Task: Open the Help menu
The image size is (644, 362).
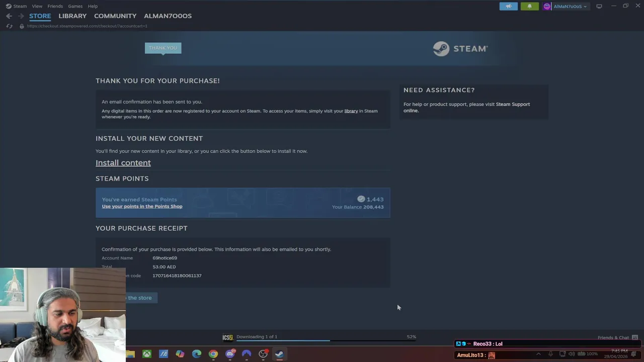Action: [x=93, y=6]
